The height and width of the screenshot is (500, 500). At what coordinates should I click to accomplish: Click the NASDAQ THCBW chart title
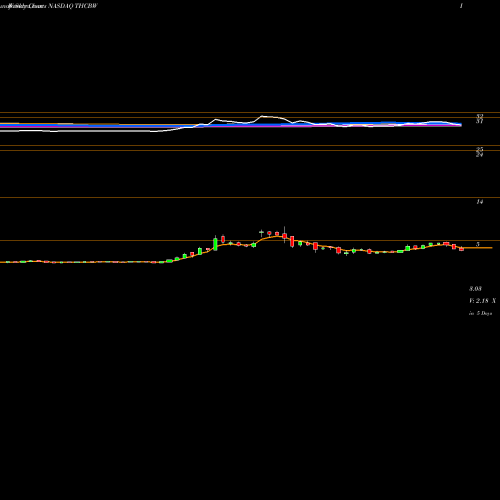(x=73, y=6)
